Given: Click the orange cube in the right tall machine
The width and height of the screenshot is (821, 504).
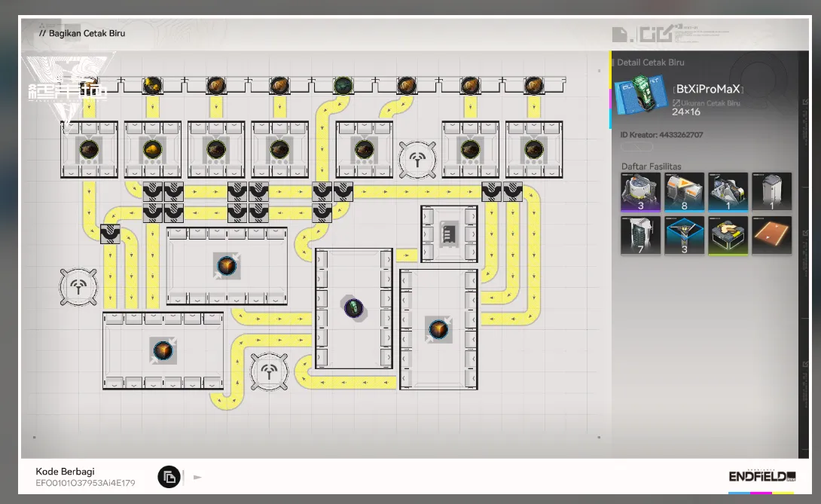Looking at the screenshot, I should point(438,329).
